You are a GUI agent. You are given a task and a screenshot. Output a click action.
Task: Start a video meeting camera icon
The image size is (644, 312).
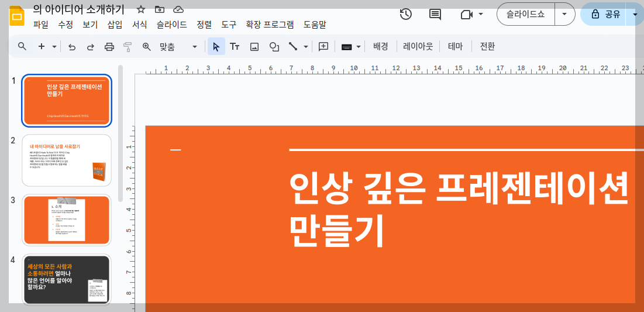click(467, 15)
